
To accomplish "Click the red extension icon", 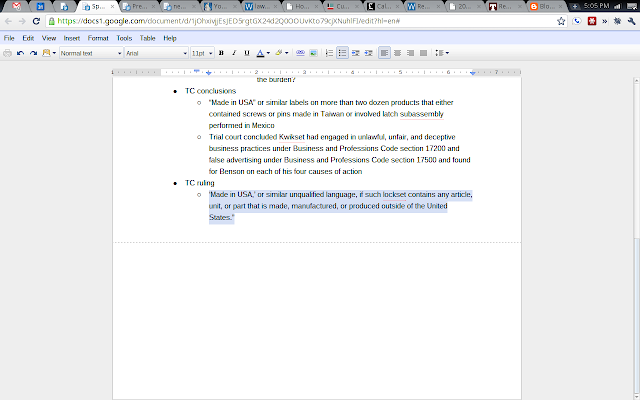I will coord(592,21).
